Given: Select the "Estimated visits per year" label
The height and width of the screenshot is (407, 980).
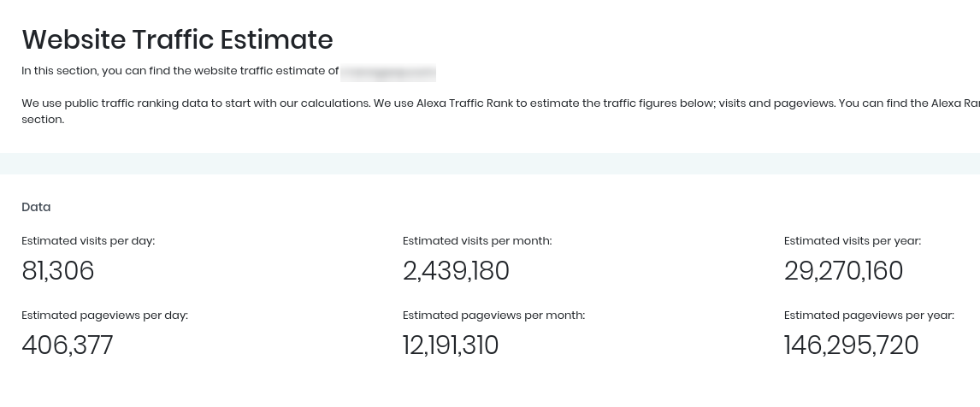Looking at the screenshot, I should 853,241.
